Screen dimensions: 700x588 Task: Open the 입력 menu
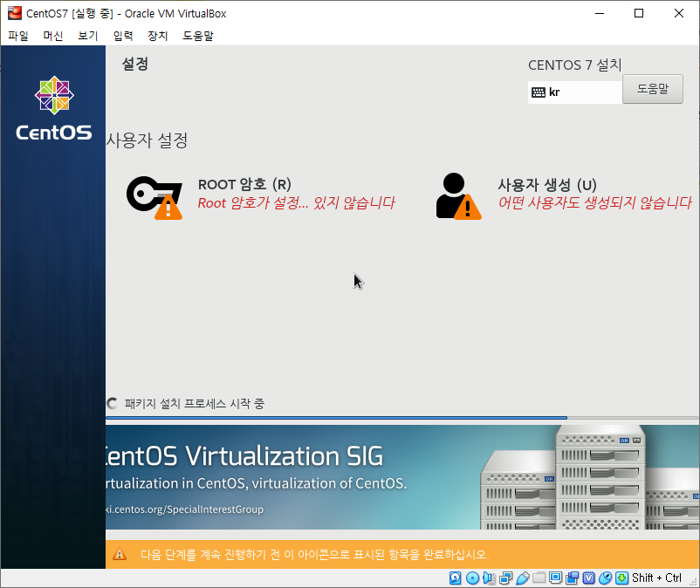click(123, 36)
